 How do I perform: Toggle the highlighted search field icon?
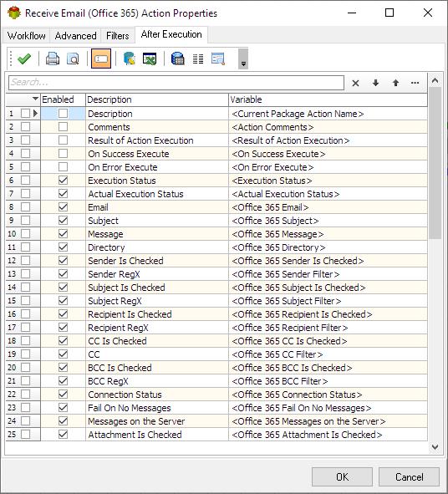point(101,59)
